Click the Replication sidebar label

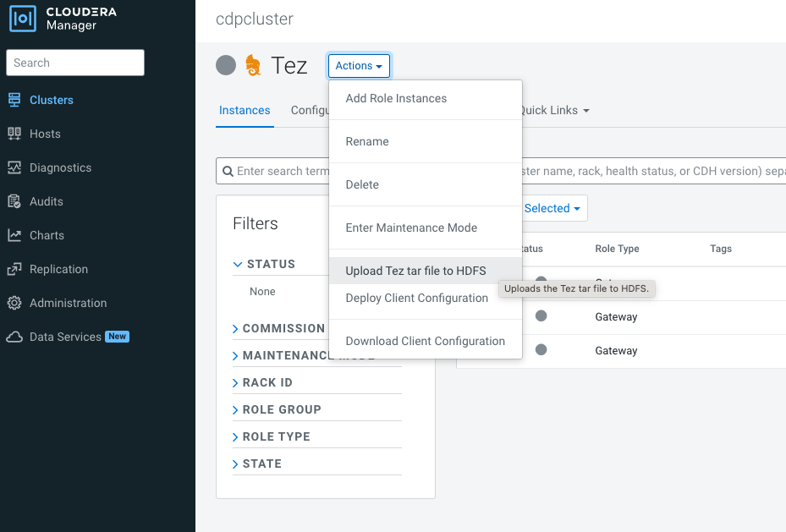pos(58,269)
